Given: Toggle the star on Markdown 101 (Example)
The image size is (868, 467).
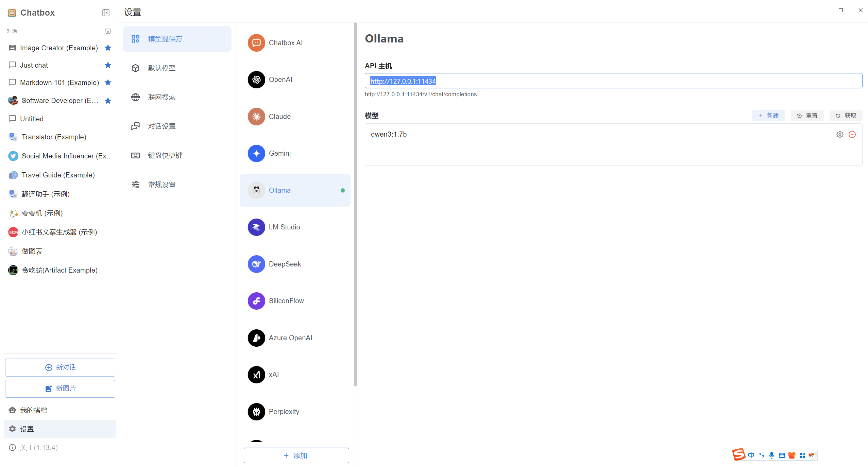Looking at the screenshot, I should 108,82.
